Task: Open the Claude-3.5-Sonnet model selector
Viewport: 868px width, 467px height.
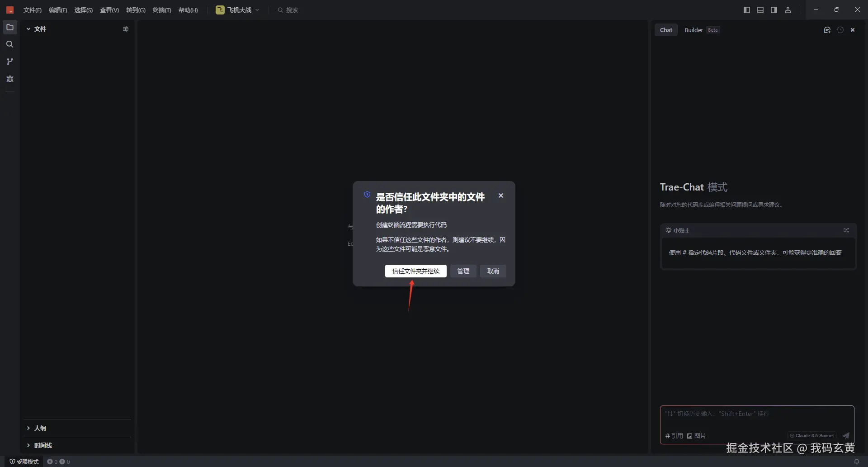Action: pyautogui.click(x=812, y=435)
